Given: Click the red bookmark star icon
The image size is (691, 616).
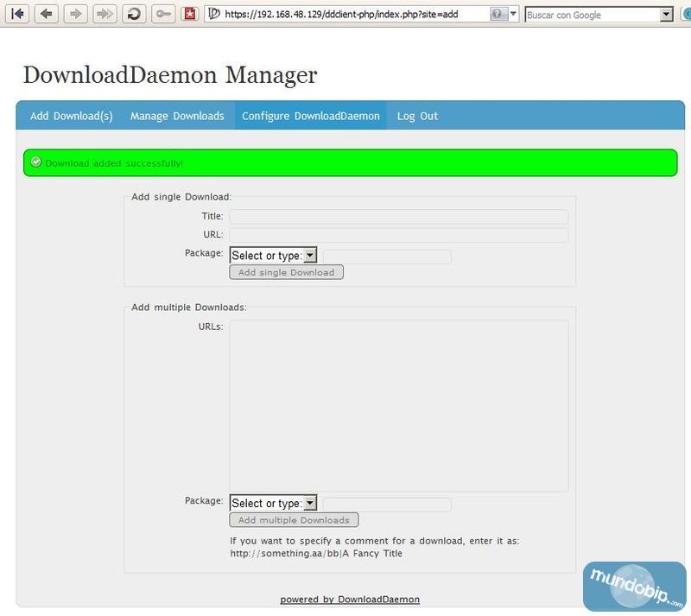Looking at the screenshot, I should (190, 14).
